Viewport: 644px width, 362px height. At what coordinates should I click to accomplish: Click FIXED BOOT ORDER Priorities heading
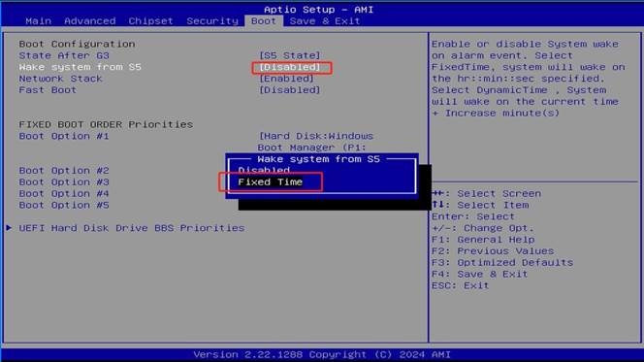[x=106, y=124]
